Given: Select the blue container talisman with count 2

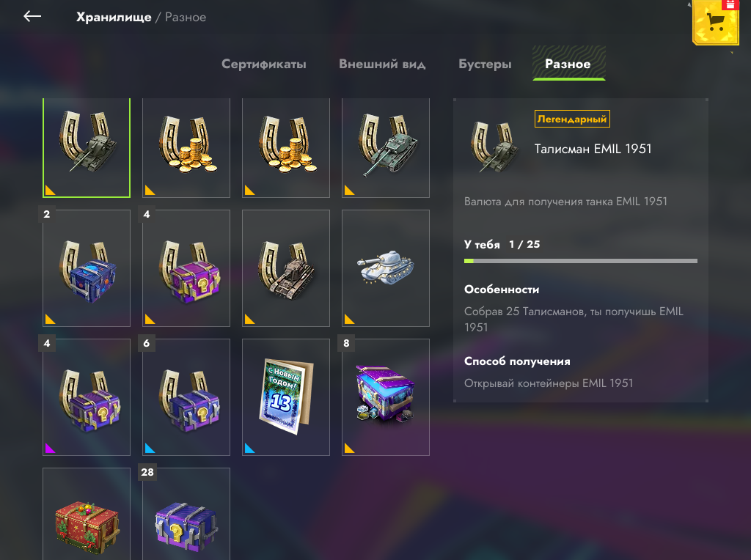Looking at the screenshot, I should pos(87,268).
